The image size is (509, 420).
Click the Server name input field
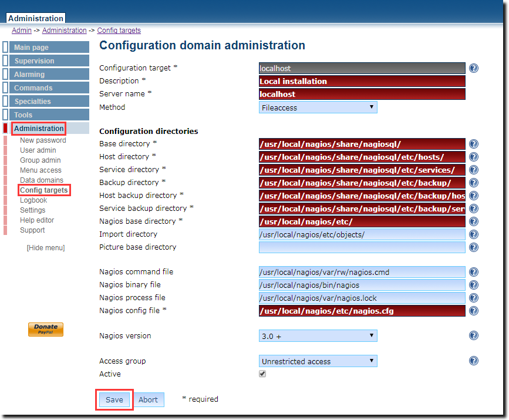(x=362, y=94)
